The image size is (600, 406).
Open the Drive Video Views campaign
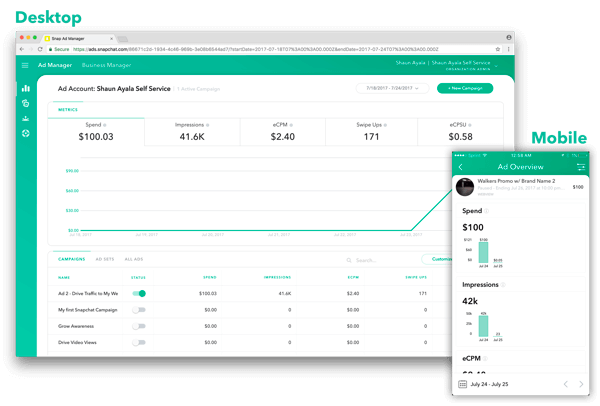pos(77,342)
